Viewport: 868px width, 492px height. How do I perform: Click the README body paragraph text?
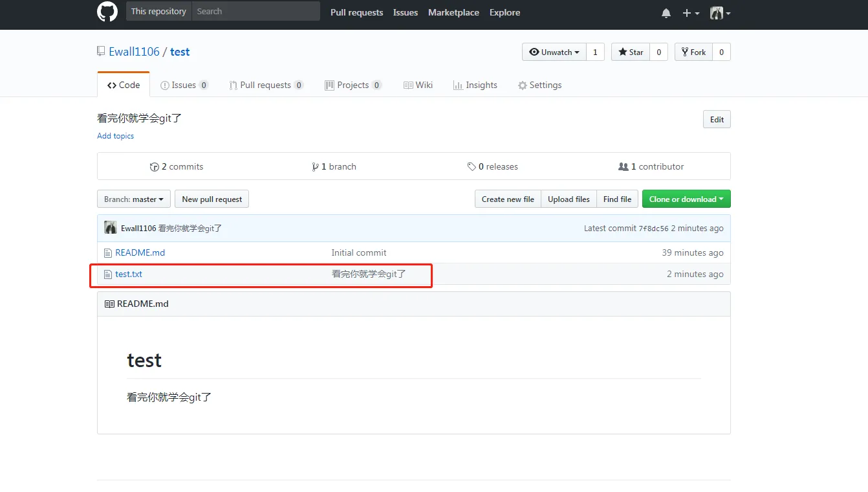click(169, 397)
